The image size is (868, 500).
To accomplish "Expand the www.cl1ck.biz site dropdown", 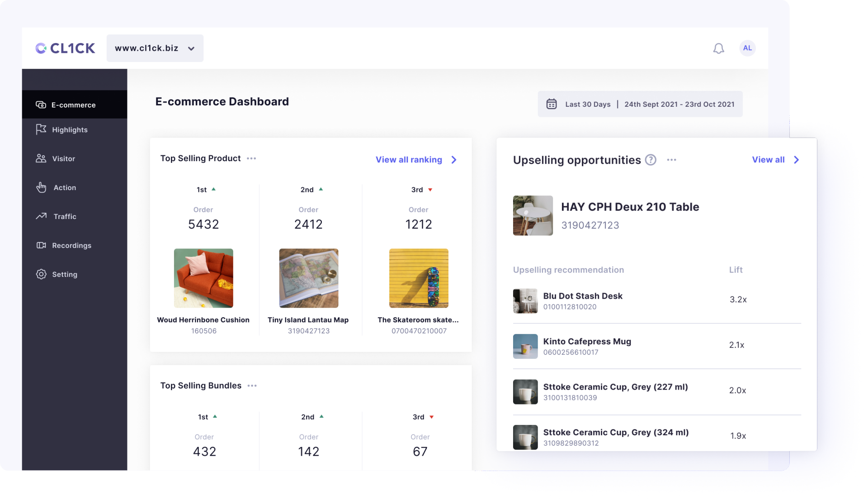I will (x=155, y=48).
